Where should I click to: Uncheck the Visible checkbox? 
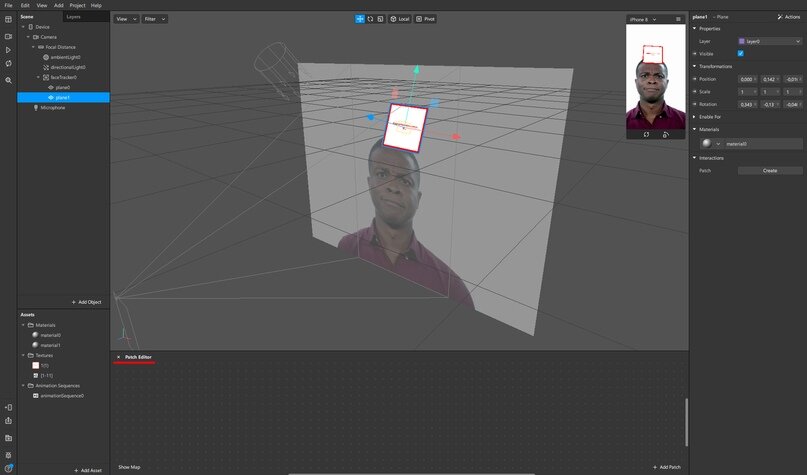coord(741,54)
